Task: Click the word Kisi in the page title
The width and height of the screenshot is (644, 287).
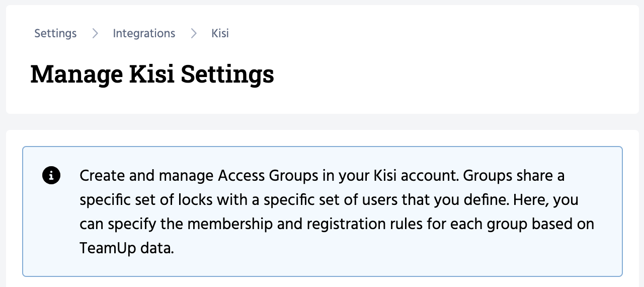Action: pos(151,74)
